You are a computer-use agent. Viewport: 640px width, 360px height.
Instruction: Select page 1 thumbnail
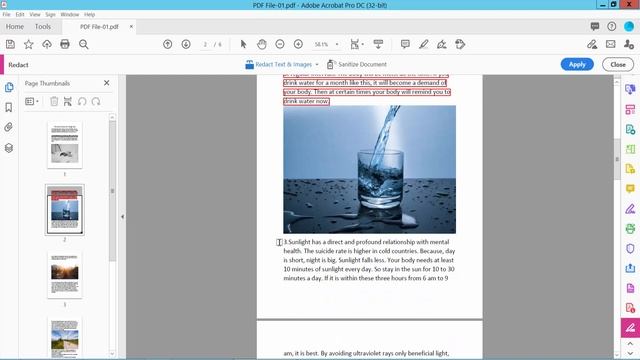pos(64,144)
